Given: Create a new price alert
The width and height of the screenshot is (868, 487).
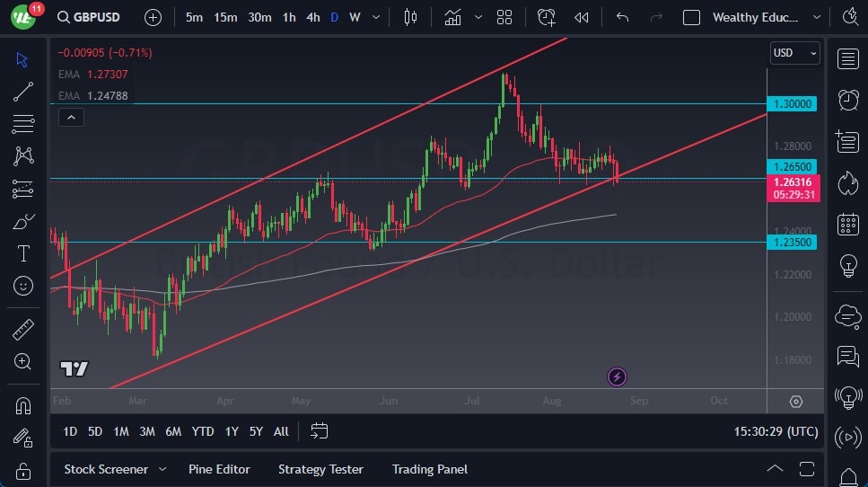Looking at the screenshot, I should pos(547,18).
